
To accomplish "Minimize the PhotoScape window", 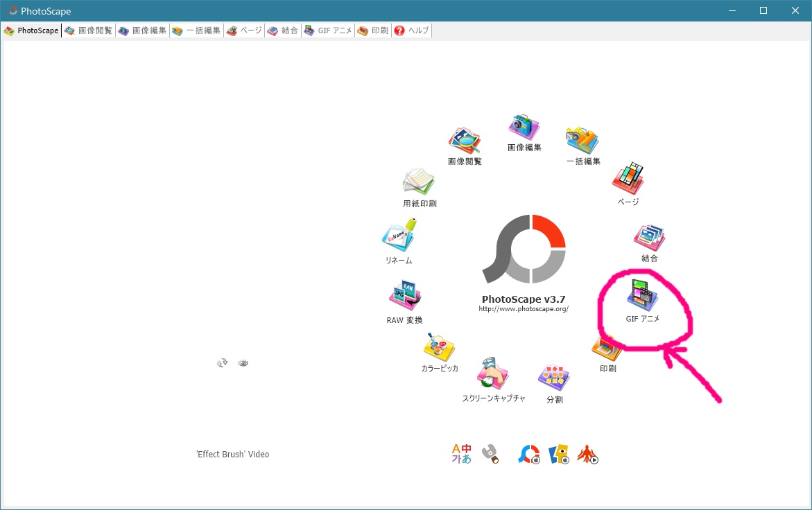I will click(732, 10).
